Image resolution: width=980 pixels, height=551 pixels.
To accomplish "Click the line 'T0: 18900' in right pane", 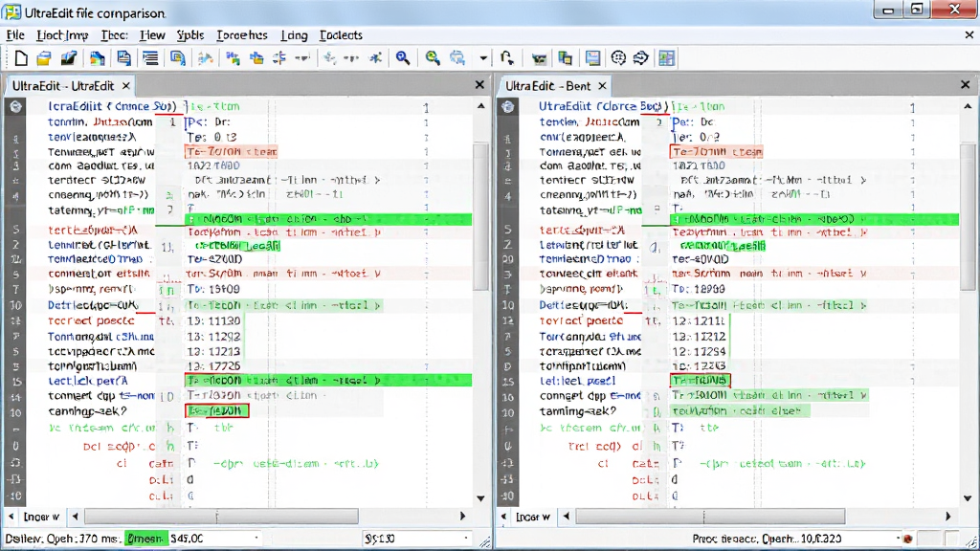I will click(698, 289).
